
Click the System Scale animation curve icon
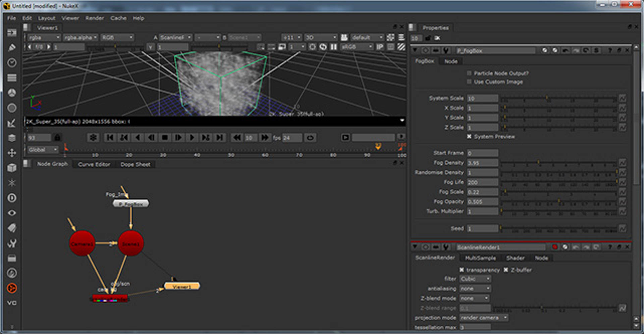(622, 98)
